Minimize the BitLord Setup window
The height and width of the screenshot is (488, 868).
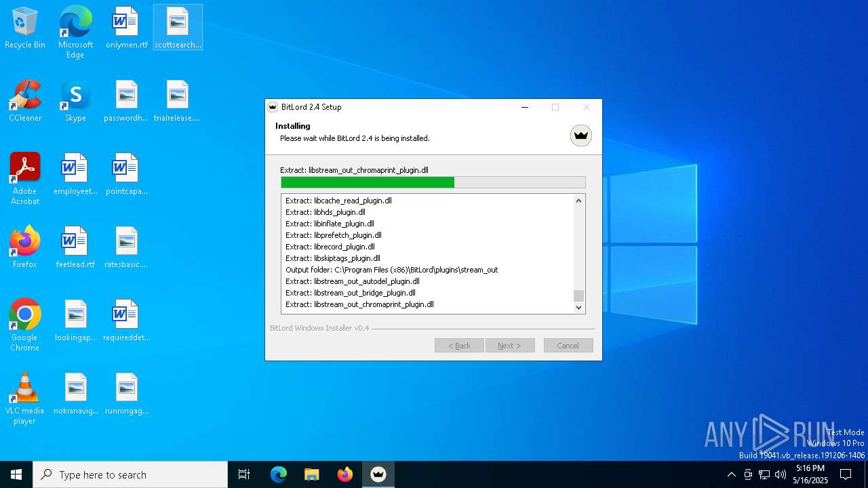tap(525, 107)
